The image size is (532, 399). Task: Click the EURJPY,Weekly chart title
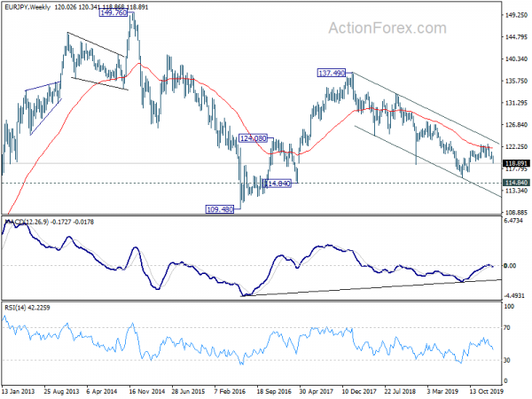tap(27, 7)
